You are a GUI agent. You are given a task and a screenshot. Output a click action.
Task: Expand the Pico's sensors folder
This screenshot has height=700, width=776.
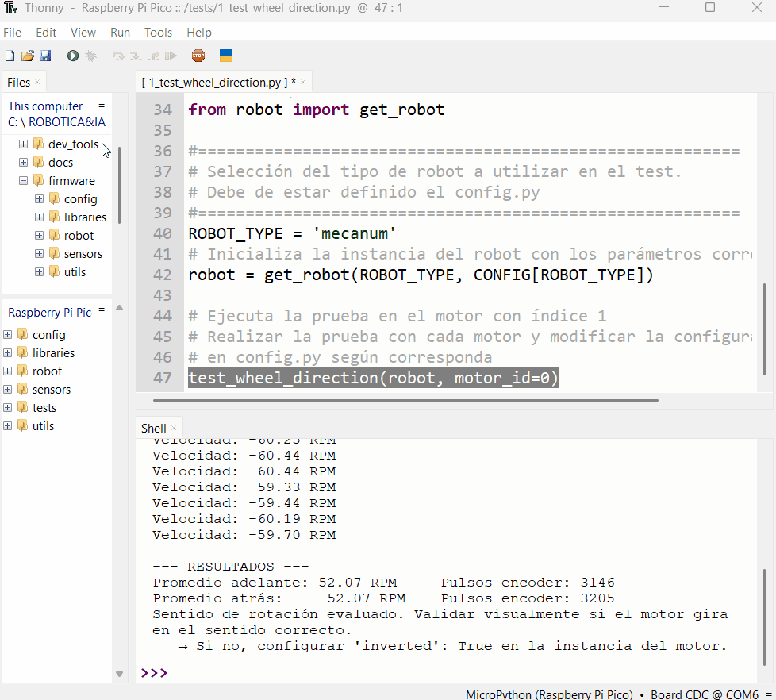(7, 390)
